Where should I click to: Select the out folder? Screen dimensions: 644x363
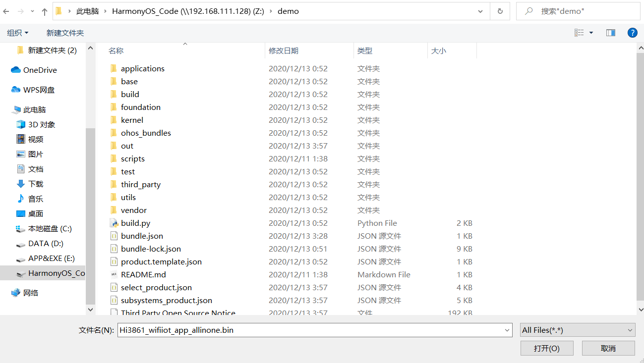coord(127,146)
